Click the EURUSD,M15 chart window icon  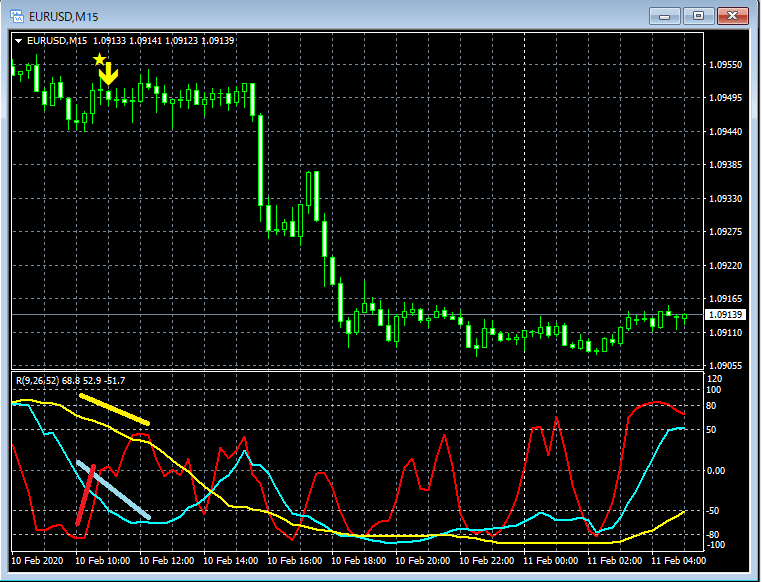17,17
